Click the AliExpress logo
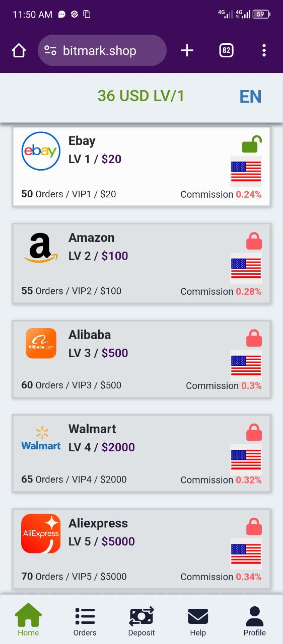The width and height of the screenshot is (283, 644). point(41,533)
